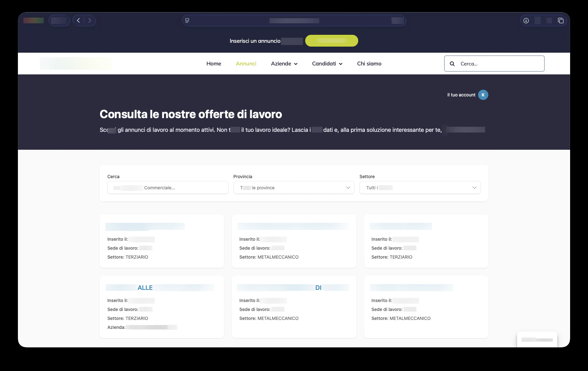This screenshot has height=371, width=588.
Task: Click Consulta le nostre offerte di lavoro heading
Action: (191, 114)
